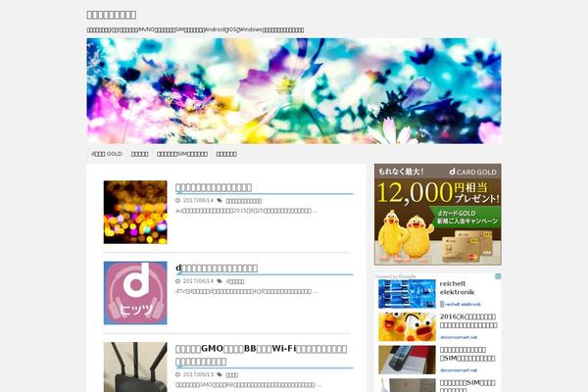The image size is (588, 392).
Task: Click the clock icon beside the 2017/06/13 date
Action: (x=177, y=374)
